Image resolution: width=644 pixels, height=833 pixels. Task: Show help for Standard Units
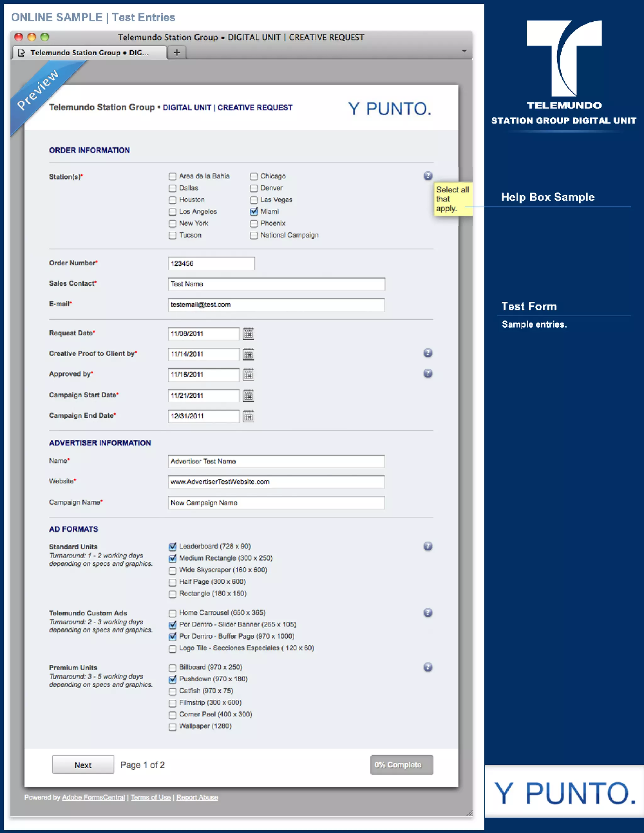428,546
